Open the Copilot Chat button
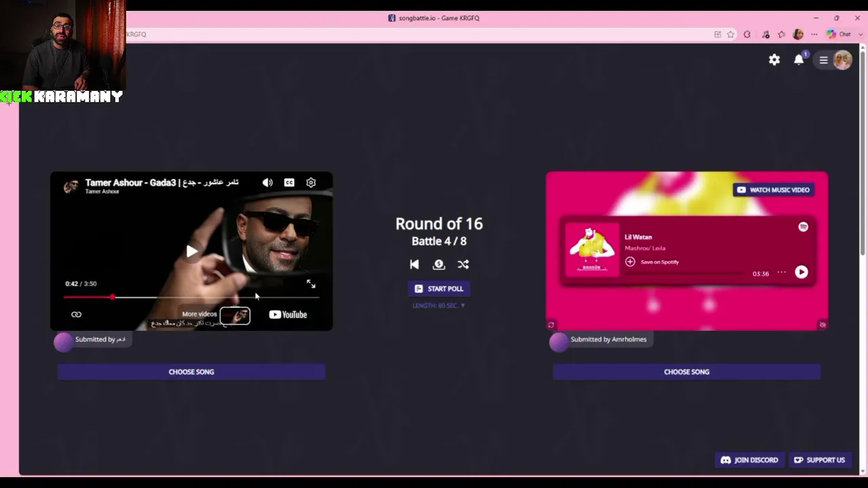 pos(838,35)
